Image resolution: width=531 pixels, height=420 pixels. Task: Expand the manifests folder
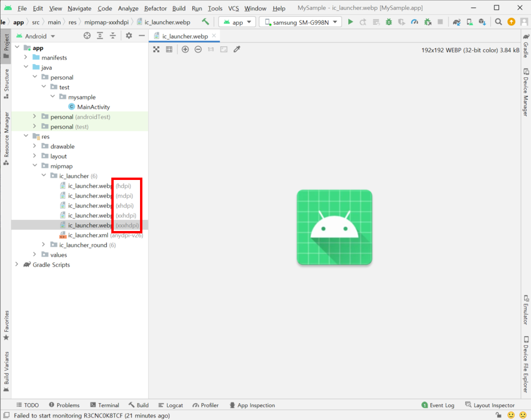coord(26,57)
